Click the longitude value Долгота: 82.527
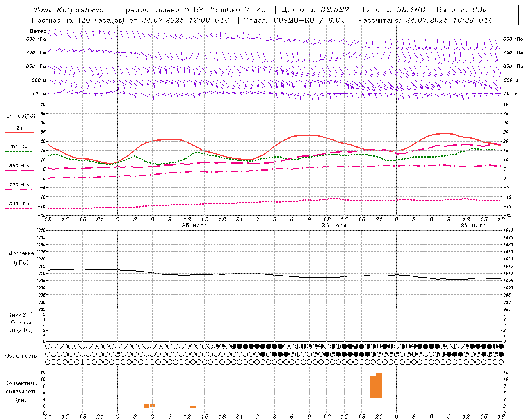Image resolution: width=525 pixels, height=420 pixels. coord(315,10)
